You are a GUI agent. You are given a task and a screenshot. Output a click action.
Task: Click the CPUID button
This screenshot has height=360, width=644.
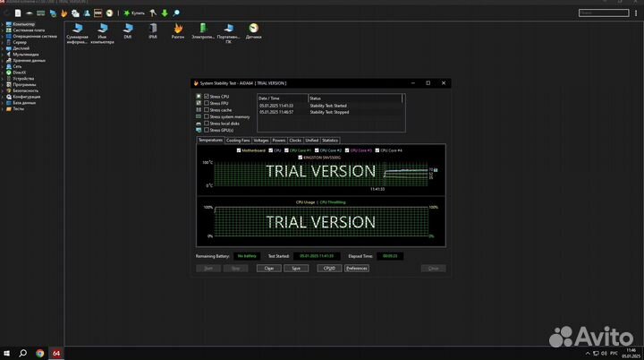328,268
